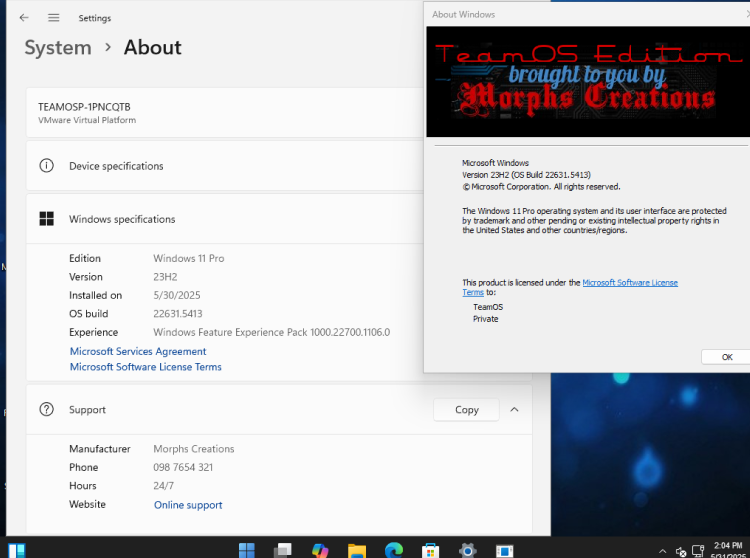Image resolution: width=750 pixels, height=558 pixels.
Task: Collapse the Support section chevron
Action: (x=514, y=410)
